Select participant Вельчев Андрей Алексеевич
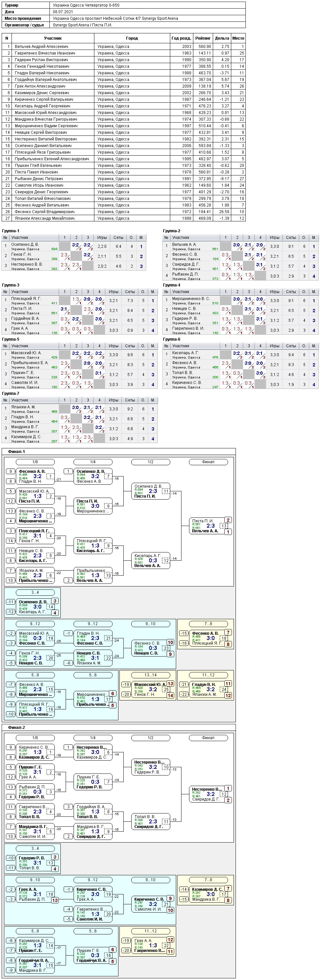 pyautogui.click(x=41, y=46)
